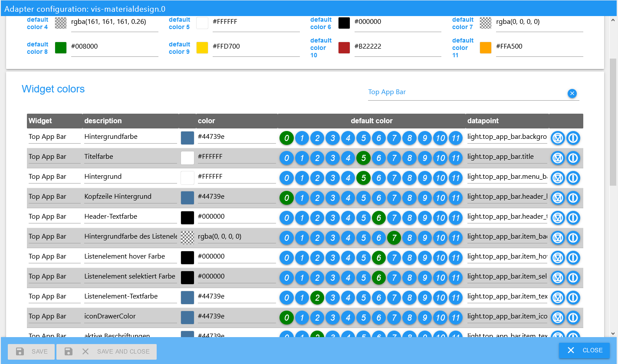
Task: Click the M icon in the Listenelement hover Farbe row
Action: pyautogui.click(x=558, y=258)
